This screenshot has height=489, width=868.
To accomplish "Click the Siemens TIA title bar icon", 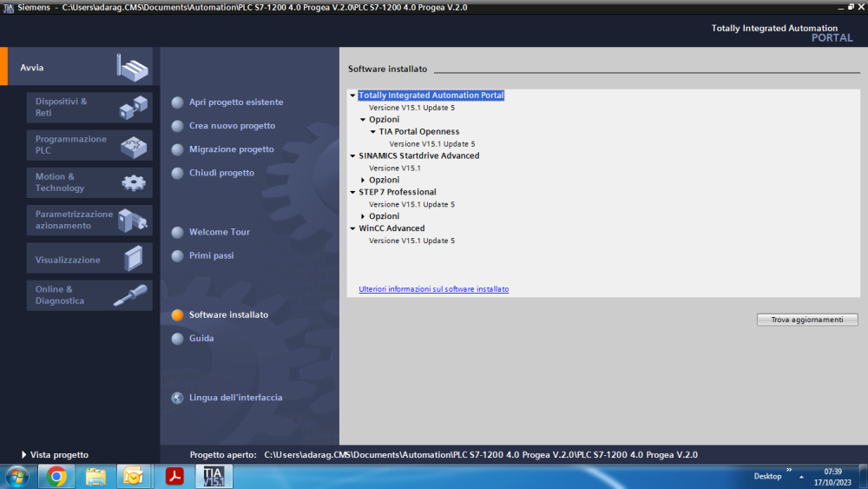I will tap(9, 8).
